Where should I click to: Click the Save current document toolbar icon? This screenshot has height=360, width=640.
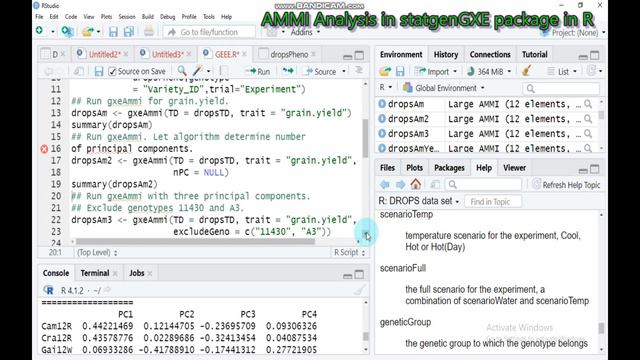point(113,32)
